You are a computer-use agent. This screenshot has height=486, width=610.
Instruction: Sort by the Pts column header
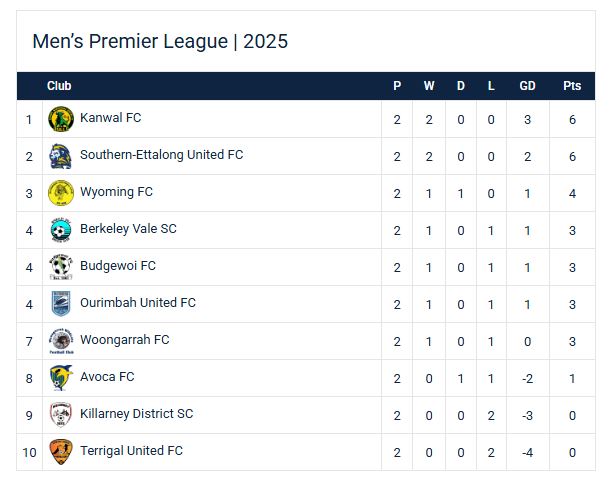(572, 86)
